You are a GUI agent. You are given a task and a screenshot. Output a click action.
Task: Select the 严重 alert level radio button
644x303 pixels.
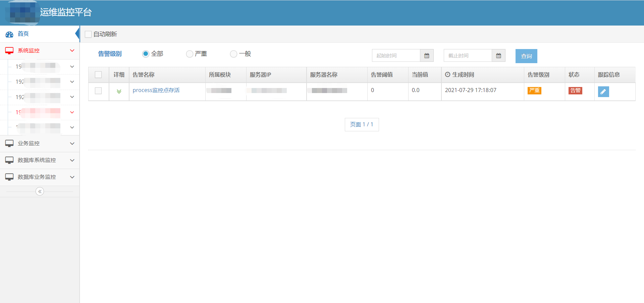(x=189, y=54)
